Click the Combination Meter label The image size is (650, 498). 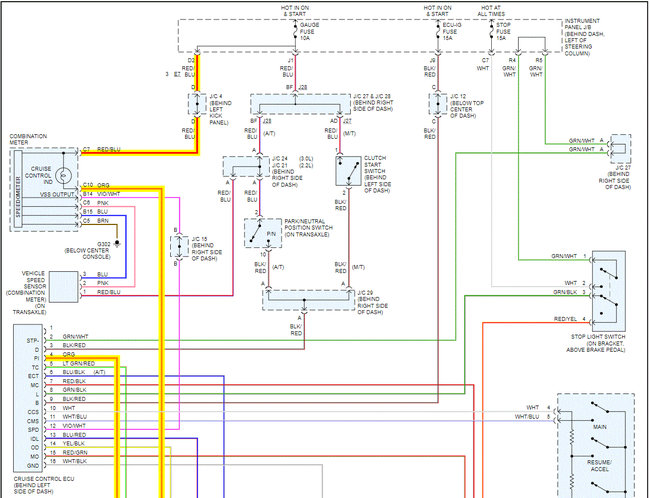tap(31, 138)
